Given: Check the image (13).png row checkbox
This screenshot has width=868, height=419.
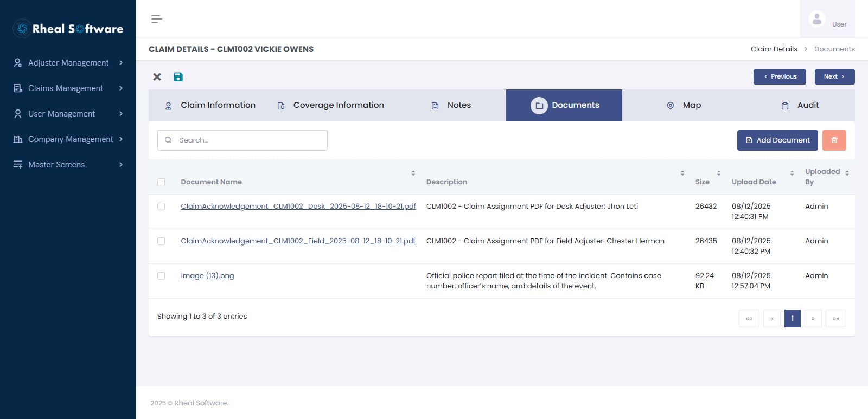Looking at the screenshot, I should (x=161, y=276).
